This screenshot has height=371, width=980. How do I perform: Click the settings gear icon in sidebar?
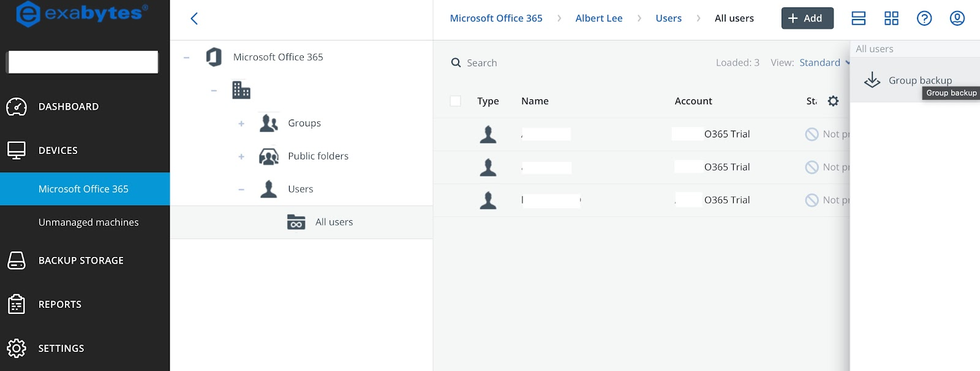(x=17, y=348)
